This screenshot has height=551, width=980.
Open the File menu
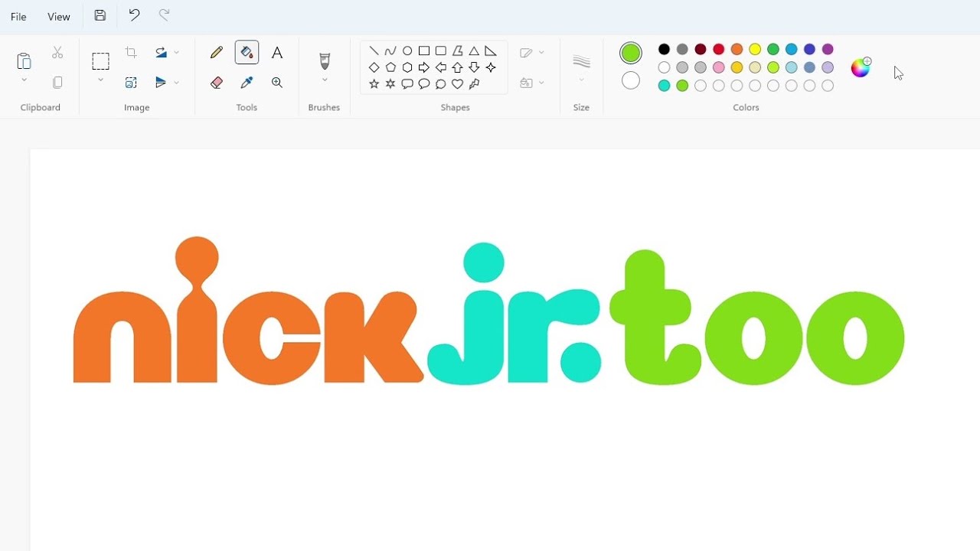pos(18,16)
